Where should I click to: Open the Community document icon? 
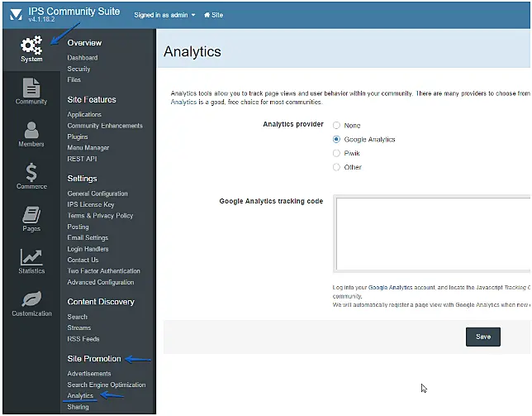tap(31, 88)
